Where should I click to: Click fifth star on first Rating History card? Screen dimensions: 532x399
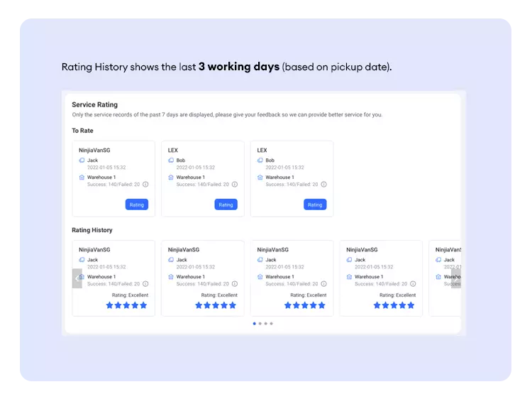click(143, 305)
